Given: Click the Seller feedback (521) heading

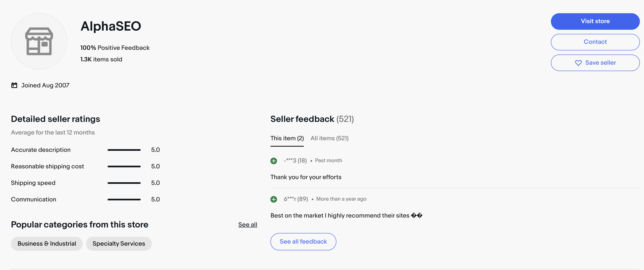Looking at the screenshot, I should point(312,119).
